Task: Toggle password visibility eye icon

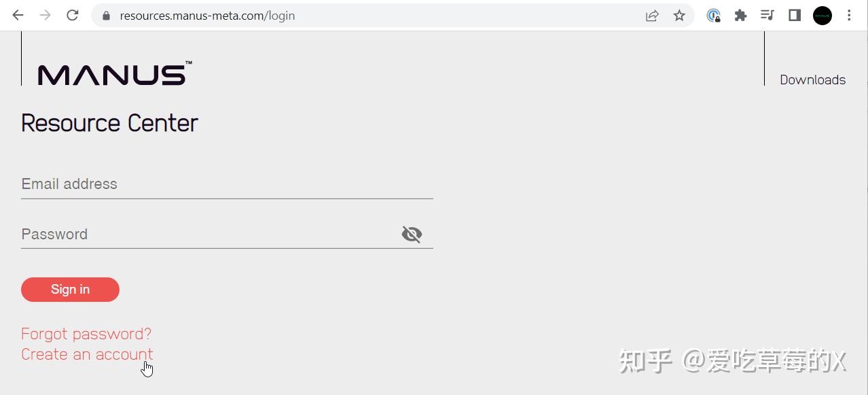Action: [x=412, y=234]
